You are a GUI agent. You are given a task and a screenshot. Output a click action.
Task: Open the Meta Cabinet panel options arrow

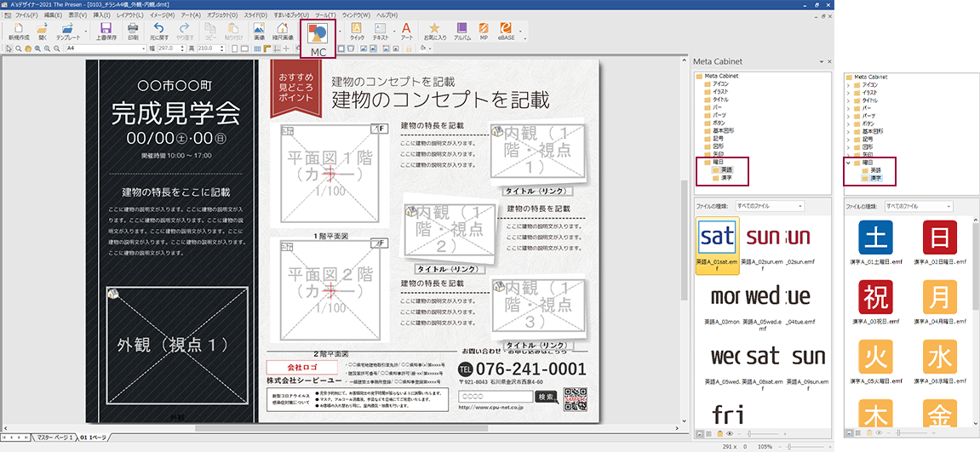(822, 62)
